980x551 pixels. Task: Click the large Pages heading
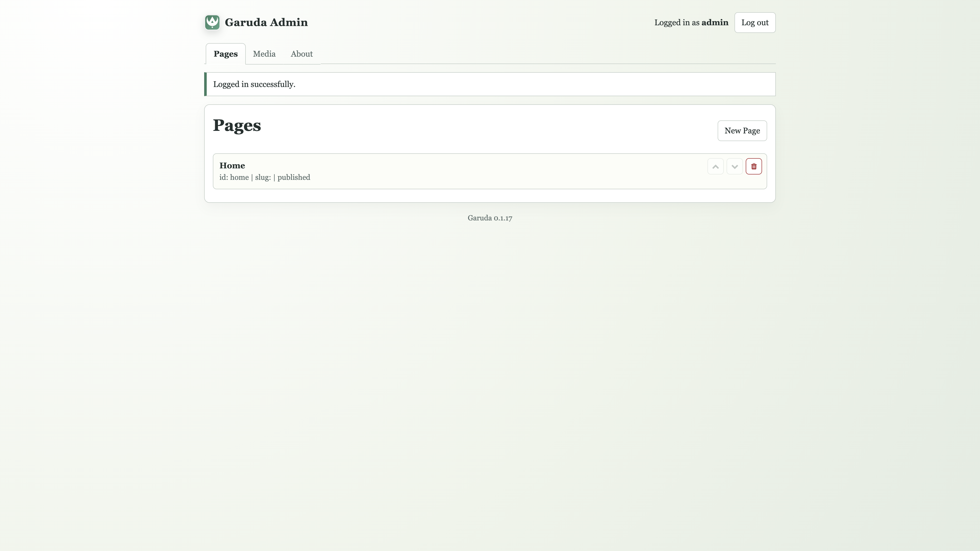pos(237,126)
